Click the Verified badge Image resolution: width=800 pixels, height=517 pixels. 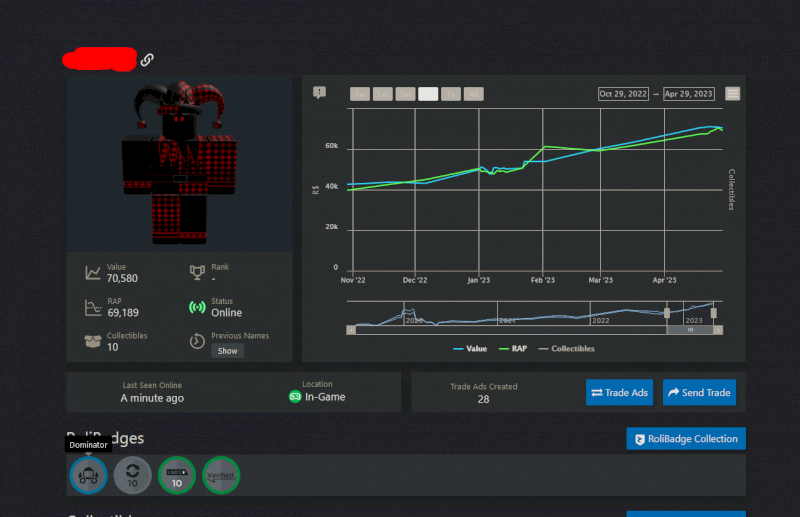pos(221,475)
